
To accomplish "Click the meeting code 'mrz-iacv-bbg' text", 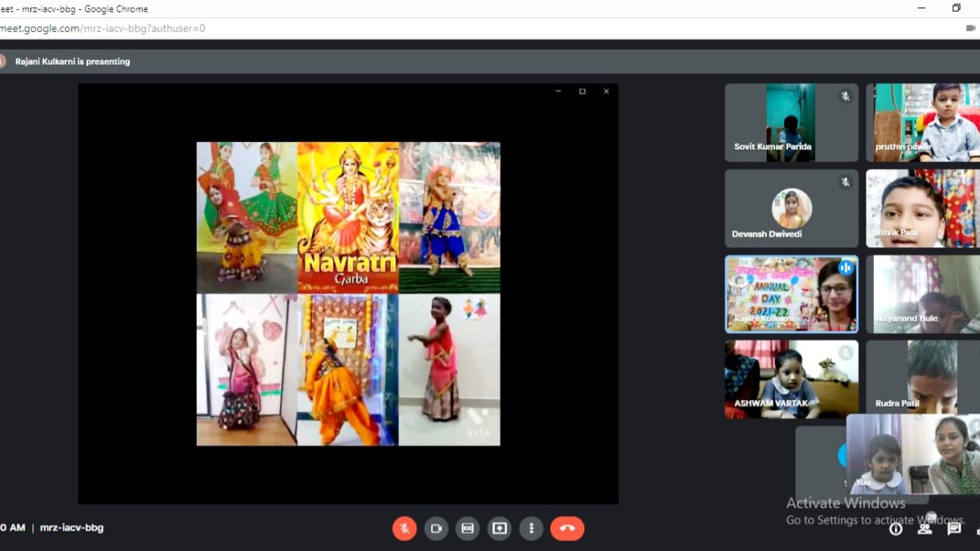I will pyautogui.click(x=72, y=528).
